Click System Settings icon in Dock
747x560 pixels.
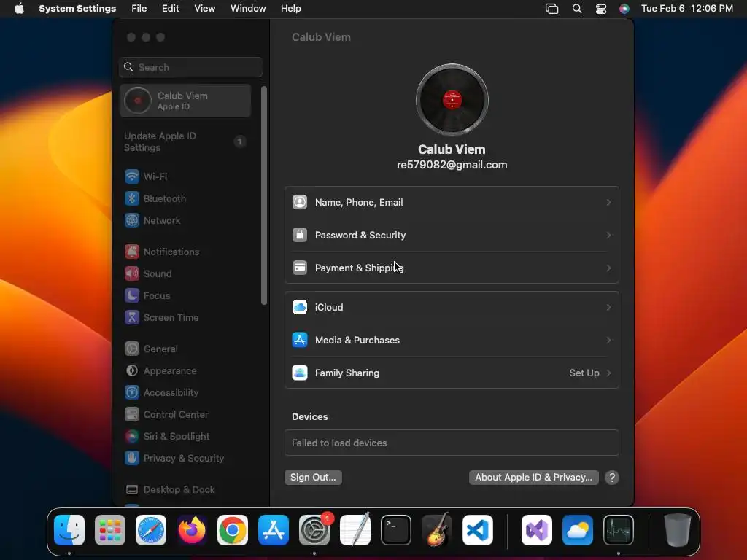pos(314,530)
